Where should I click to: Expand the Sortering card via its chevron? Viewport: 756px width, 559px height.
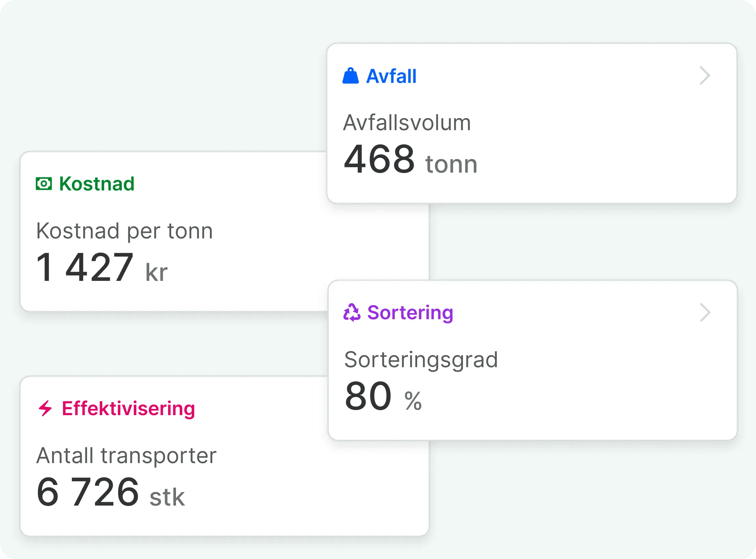coord(705,312)
